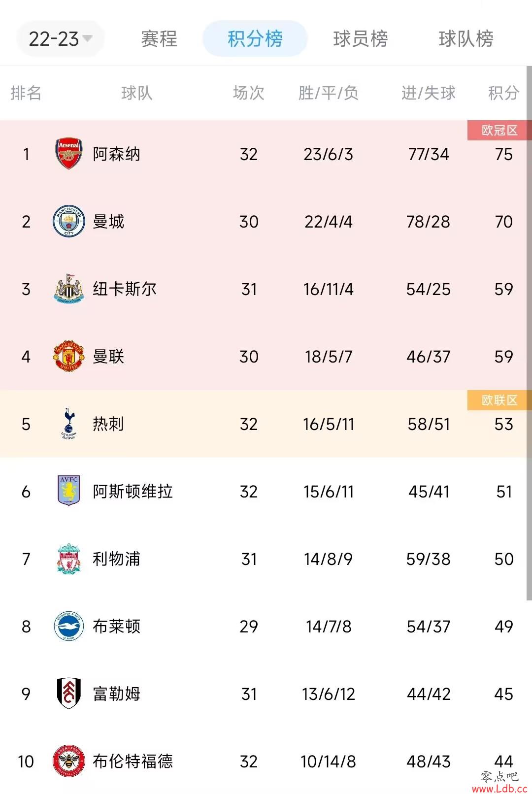This screenshot has width=532, height=794.
Task: Tap the Fulham club crest
Action: [68, 694]
